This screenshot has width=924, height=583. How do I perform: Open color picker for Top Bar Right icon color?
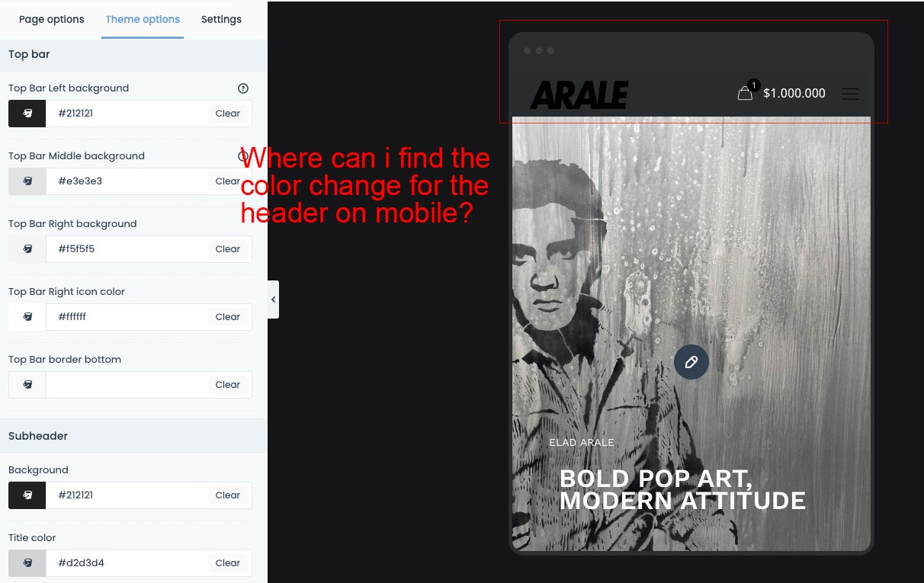point(27,317)
